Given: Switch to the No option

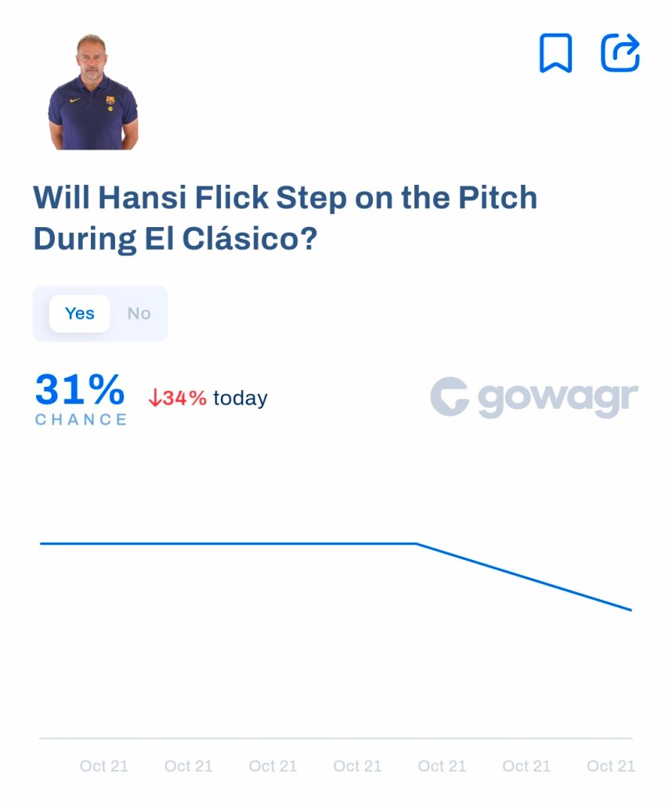Looking at the screenshot, I should click(139, 313).
